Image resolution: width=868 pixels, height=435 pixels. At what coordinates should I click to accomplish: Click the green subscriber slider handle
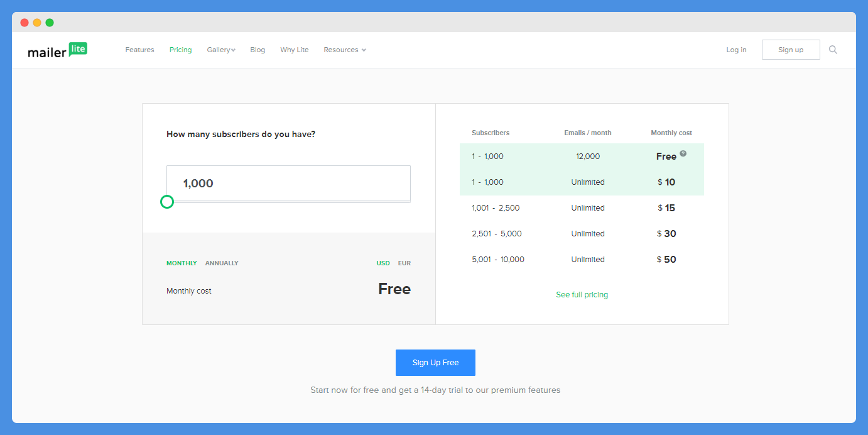pos(167,202)
